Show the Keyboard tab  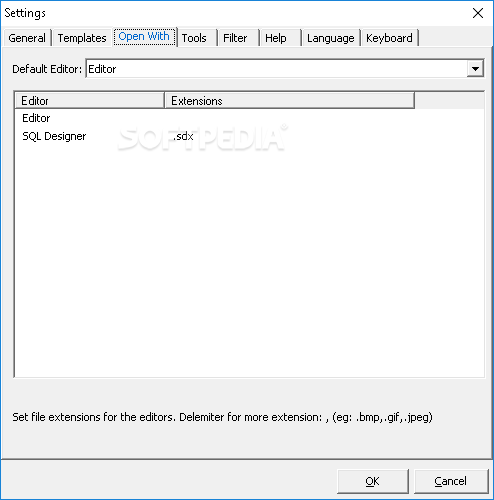389,38
